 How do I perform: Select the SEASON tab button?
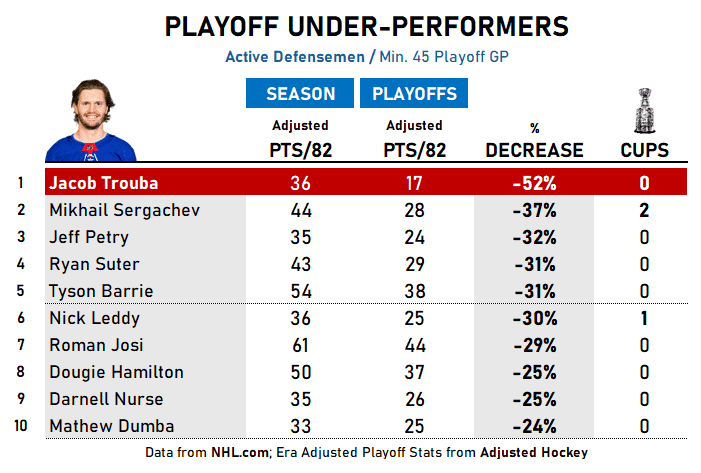point(300,94)
